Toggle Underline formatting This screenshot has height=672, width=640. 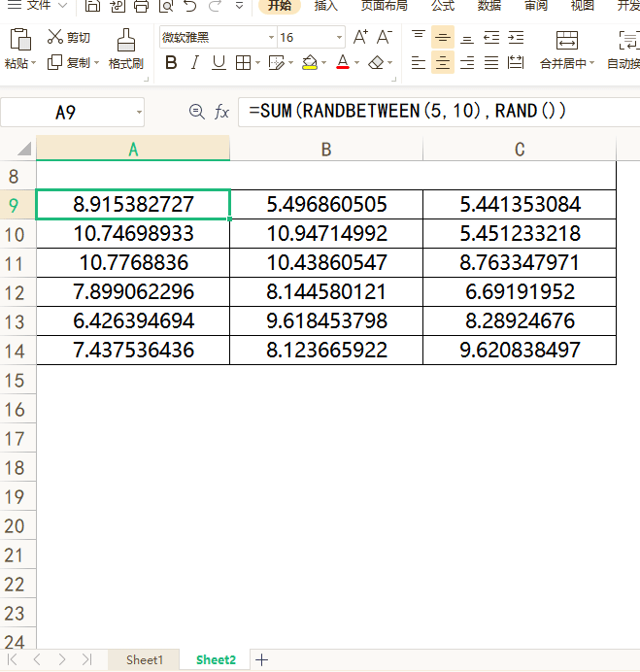tap(219, 63)
